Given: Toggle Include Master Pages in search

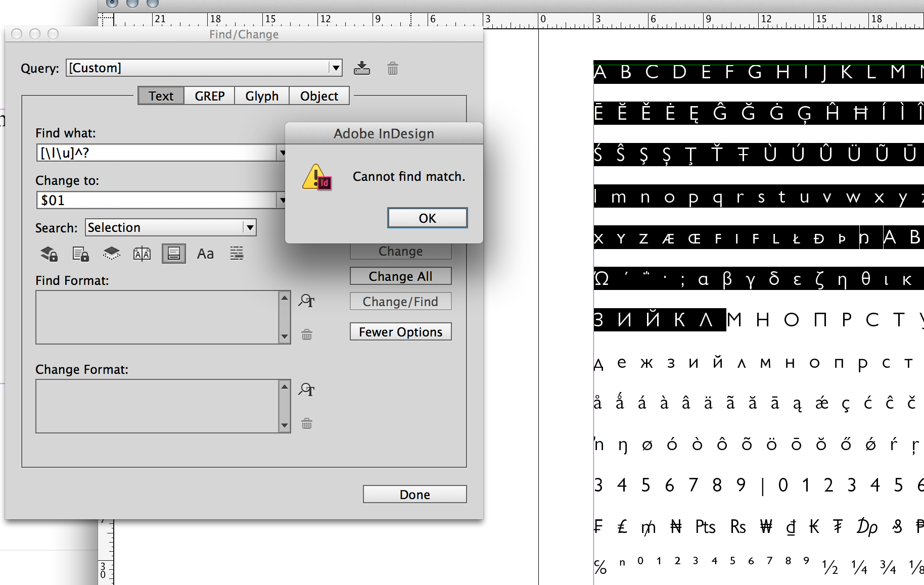Looking at the screenshot, I should click(142, 254).
